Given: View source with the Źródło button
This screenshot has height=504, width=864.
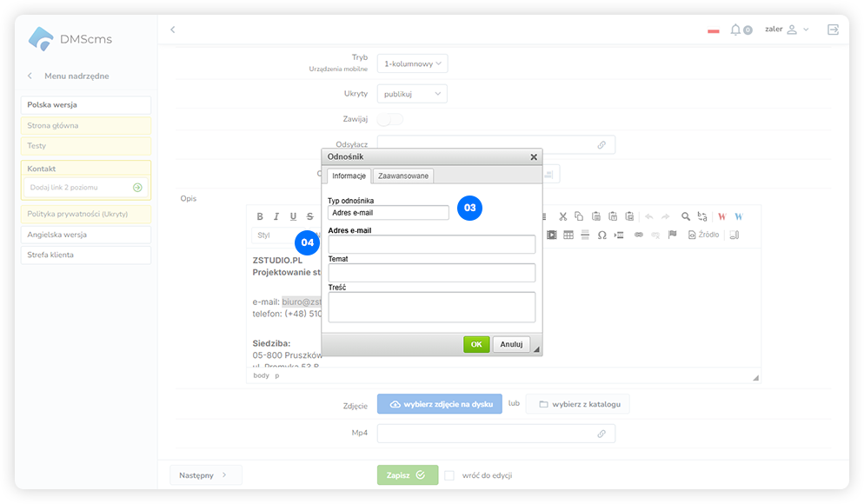Looking at the screenshot, I should tap(704, 235).
